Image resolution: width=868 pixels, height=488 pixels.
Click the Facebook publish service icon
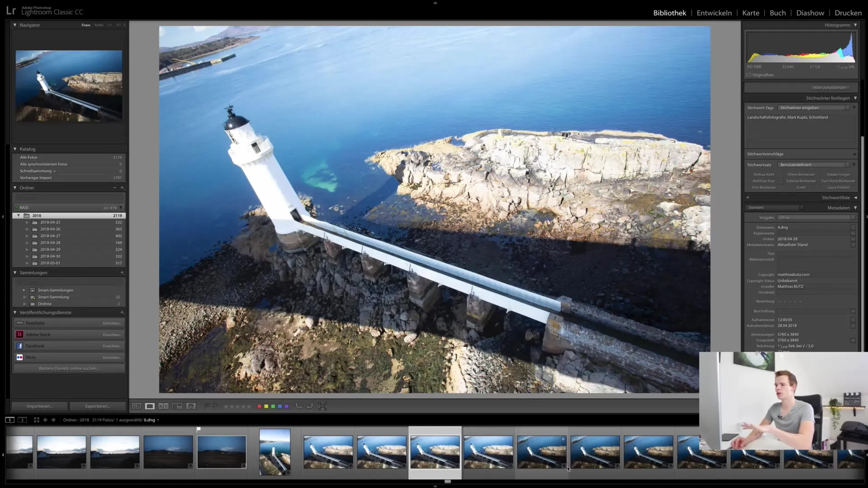(x=19, y=346)
